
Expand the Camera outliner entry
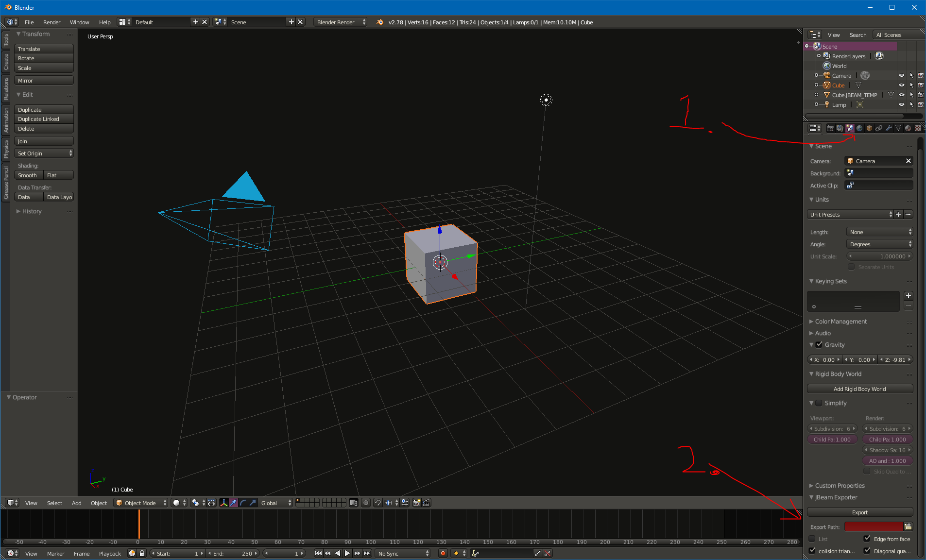coord(816,75)
